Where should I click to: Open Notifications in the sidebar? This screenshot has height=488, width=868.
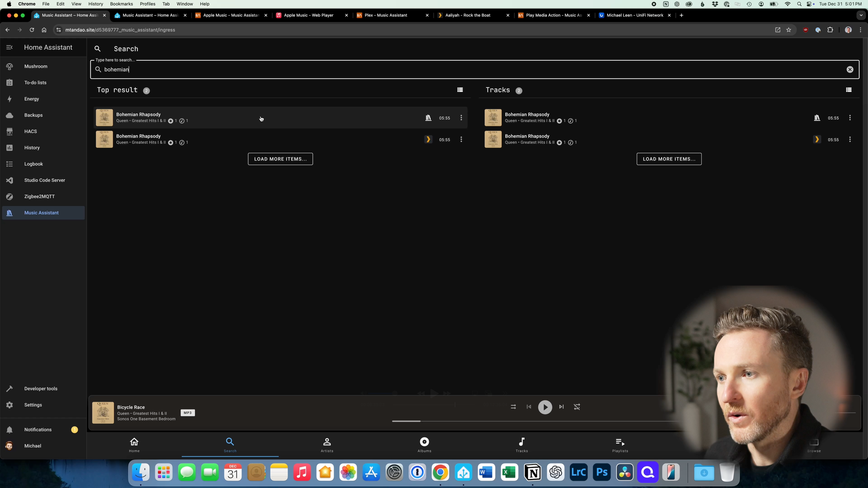tap(38, 429)
